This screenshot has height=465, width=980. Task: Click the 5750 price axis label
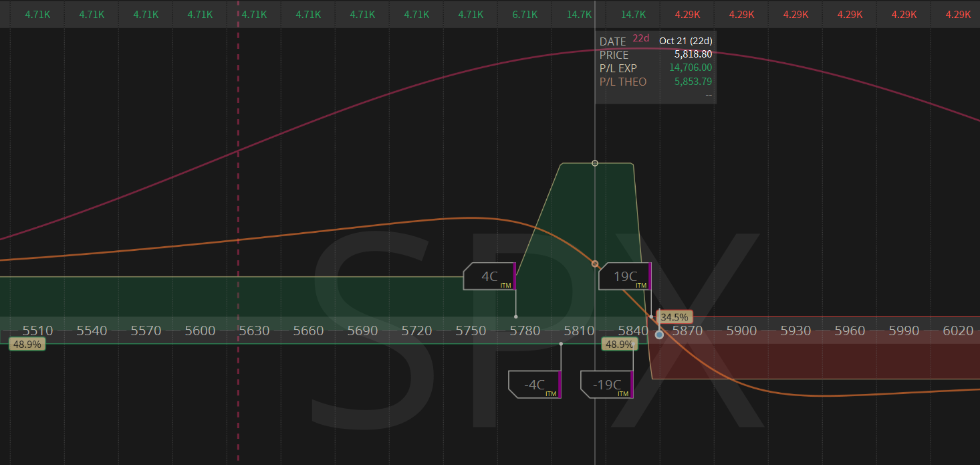point(471,331)
